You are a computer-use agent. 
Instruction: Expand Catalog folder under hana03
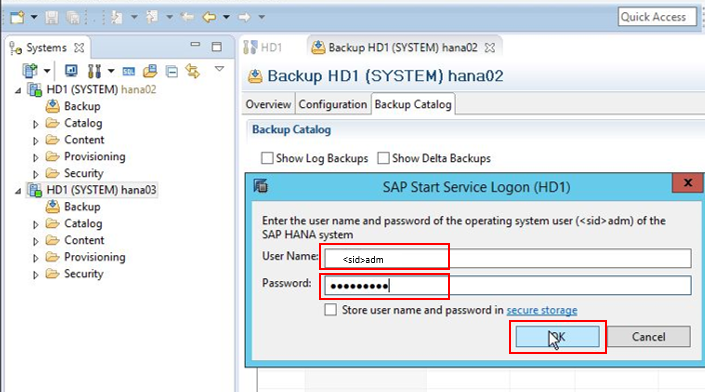tap(36, 224)
